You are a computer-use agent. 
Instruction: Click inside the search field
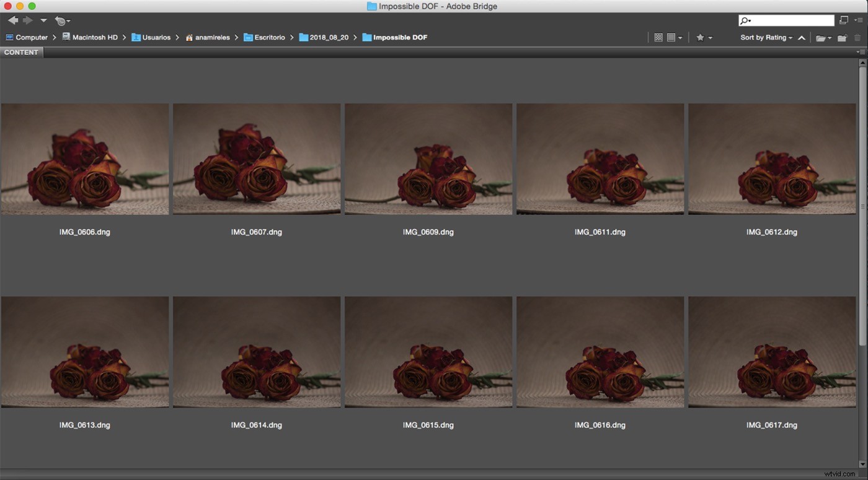click(786, 20)
